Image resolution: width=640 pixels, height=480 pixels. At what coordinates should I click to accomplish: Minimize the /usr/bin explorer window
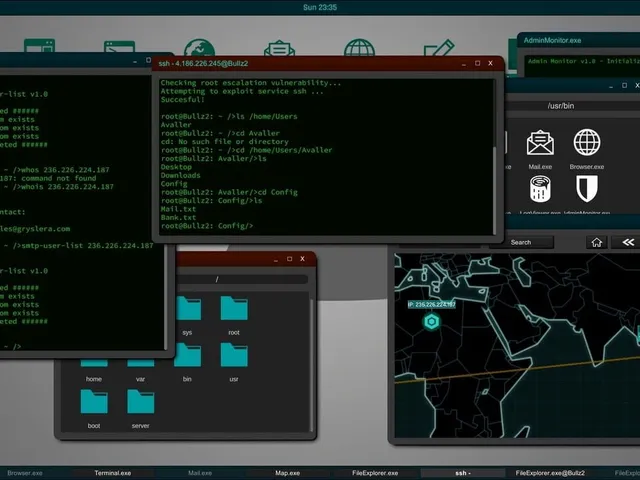tap(611, 86)
